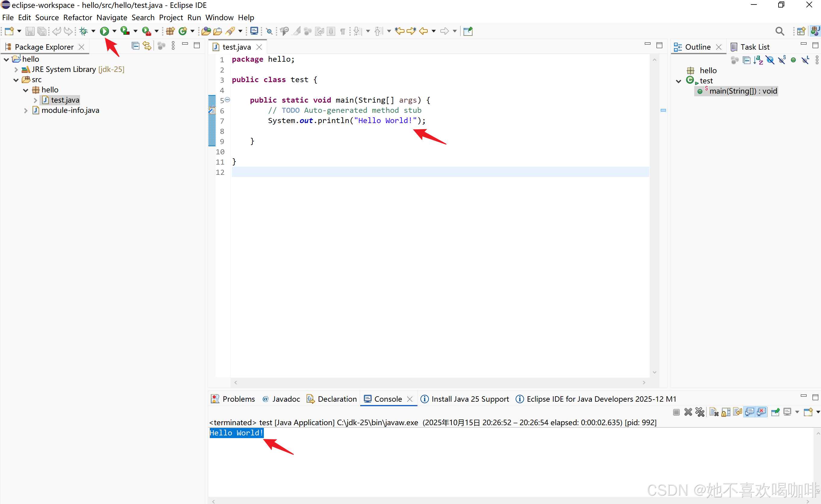The width and height of the screenshot is (821, 504).
Task: Click the editor's vertical scrollbar down arrow
Action: click(654, 372)
